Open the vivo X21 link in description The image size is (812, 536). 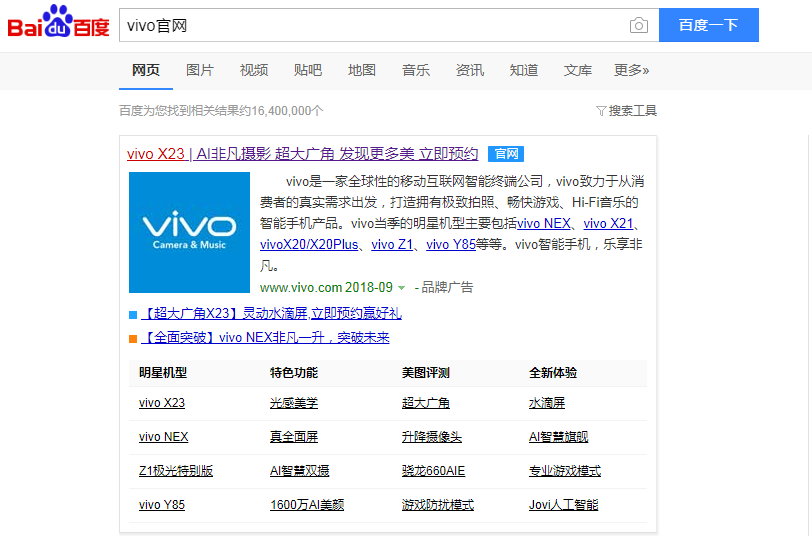pos(608,223)
